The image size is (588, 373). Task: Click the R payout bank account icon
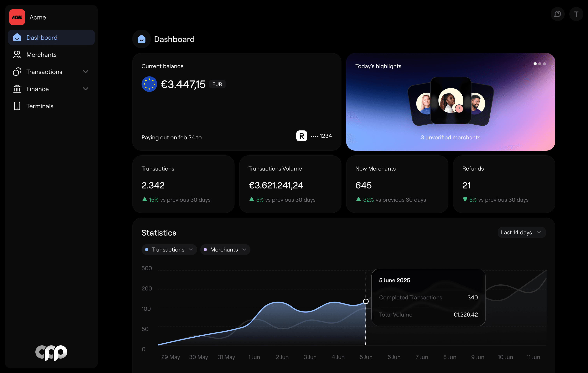click(302, 136)
